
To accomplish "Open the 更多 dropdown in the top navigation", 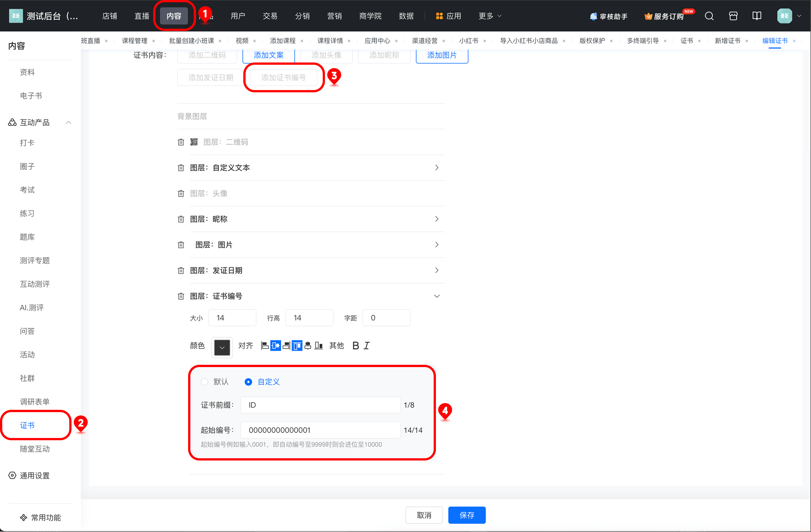I will pos(490,16).
